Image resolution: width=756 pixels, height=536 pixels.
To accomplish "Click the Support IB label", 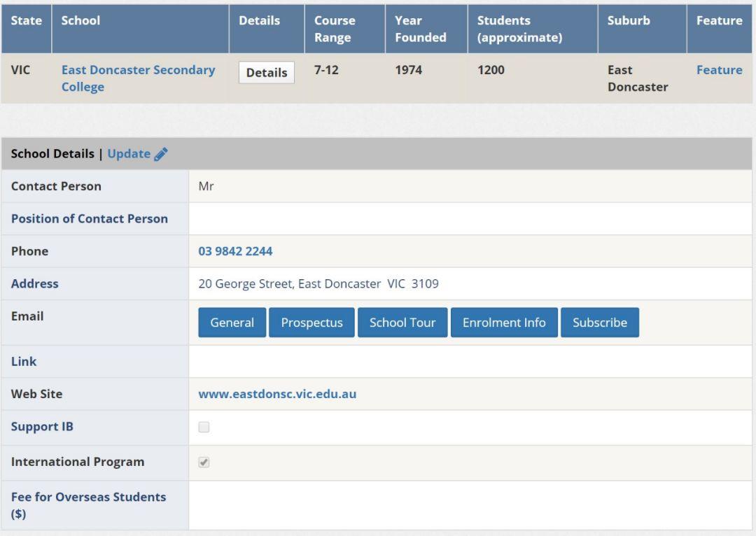I will (x=42, y=427).
